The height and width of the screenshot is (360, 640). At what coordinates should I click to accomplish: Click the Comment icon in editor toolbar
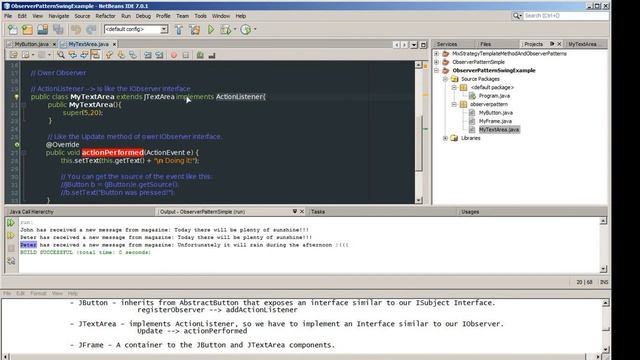(200, 55)
